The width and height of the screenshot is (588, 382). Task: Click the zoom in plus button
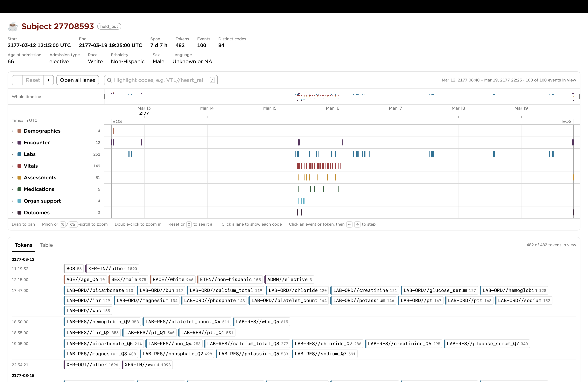(48, 80)
